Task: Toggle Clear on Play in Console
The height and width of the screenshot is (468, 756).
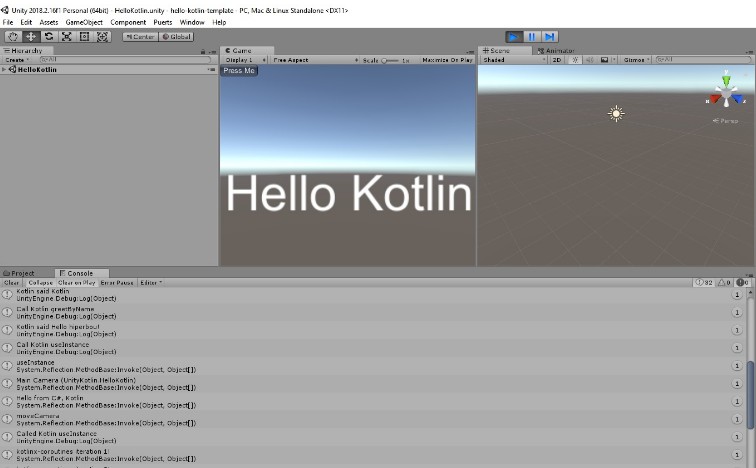Action: point(77,283)
